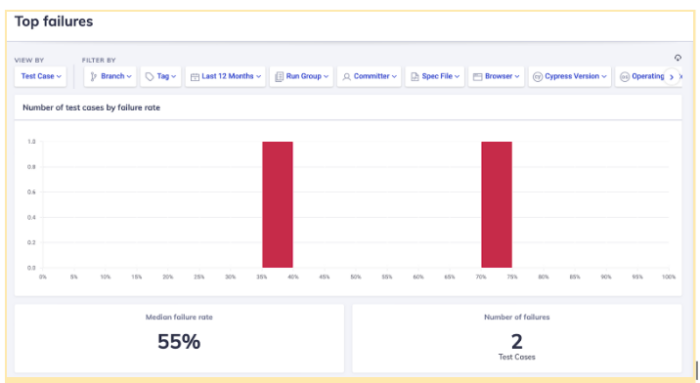Screen dimensions: 700x383
Task: Select the red bar at 35-40% failure rate
Action: pyautogui.click(x=278, y=204)
